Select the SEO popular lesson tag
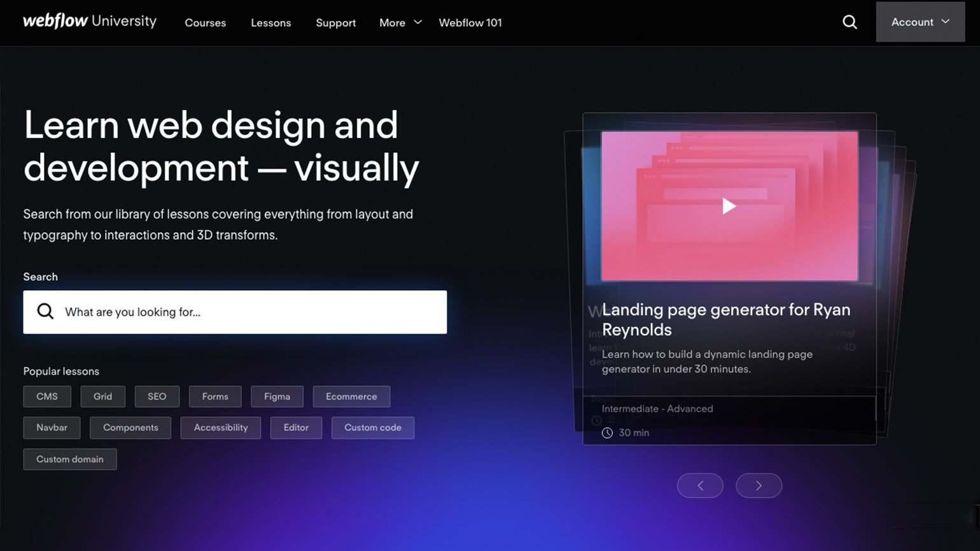 pos(157,396)
